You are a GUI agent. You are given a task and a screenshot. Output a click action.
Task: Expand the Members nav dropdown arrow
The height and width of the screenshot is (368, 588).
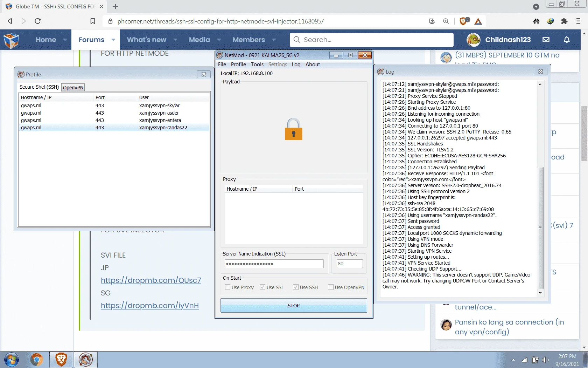point(274,40)
